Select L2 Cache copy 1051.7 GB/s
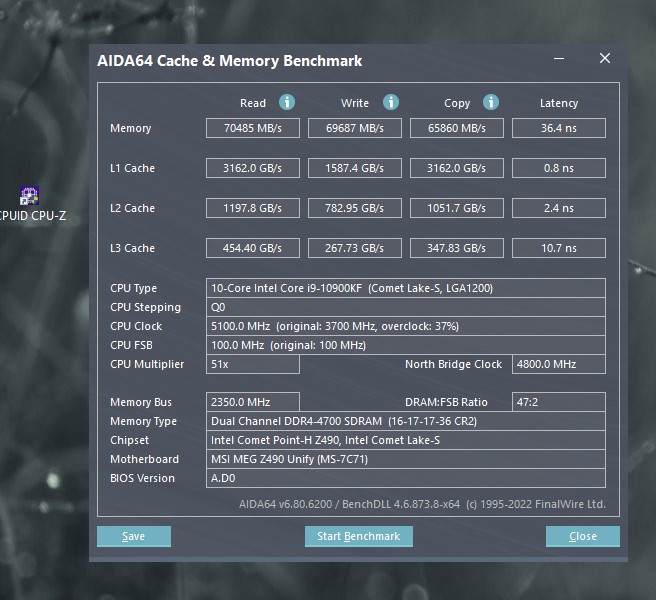The height and width of the screenshot is (600, 656). pos(457,208)
